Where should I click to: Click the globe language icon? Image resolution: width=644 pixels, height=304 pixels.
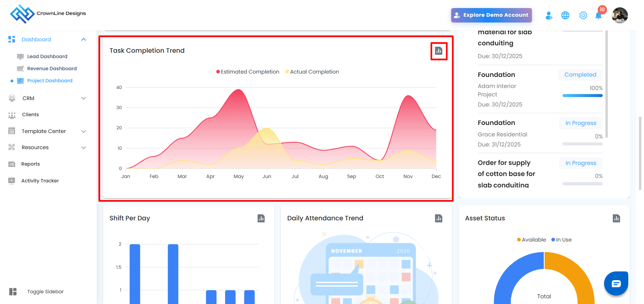point(565,15)
